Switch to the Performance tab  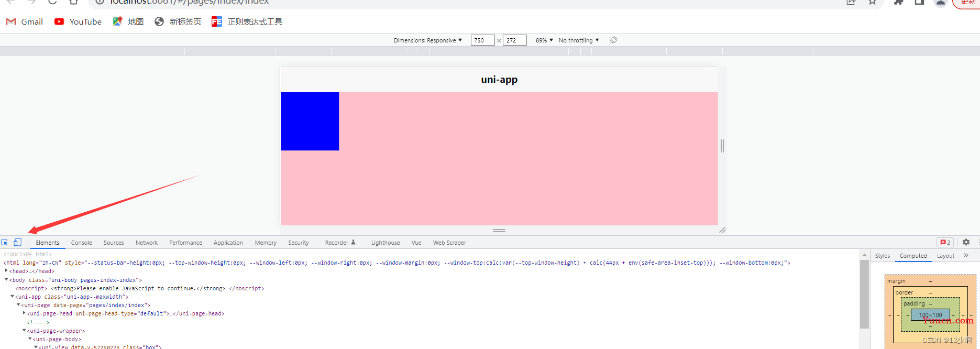point(185,243)
